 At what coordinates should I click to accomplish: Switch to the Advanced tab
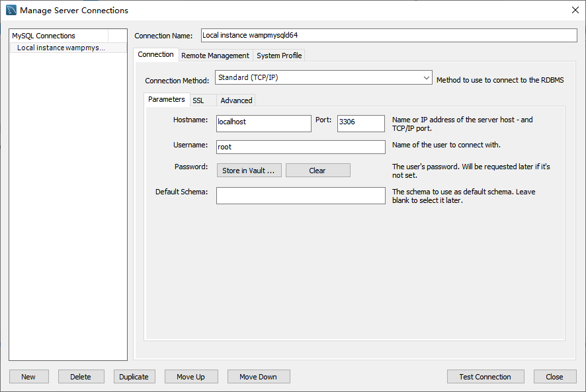[235, 100]
